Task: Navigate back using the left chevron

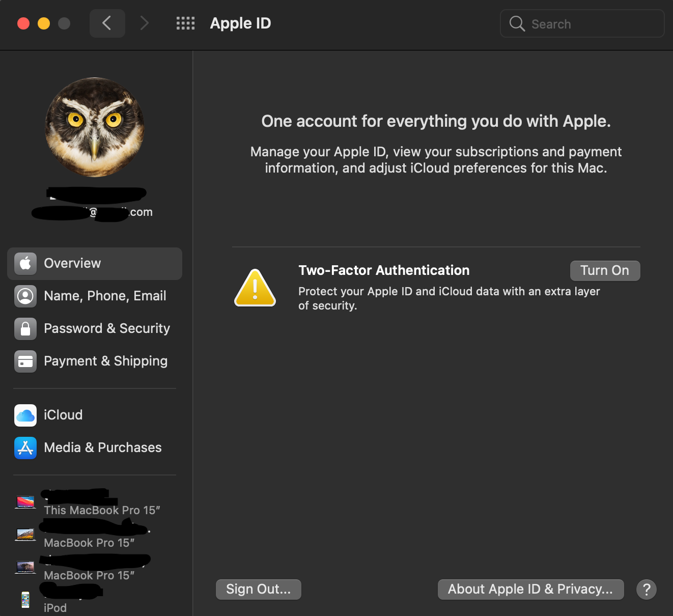Action: 107,23
